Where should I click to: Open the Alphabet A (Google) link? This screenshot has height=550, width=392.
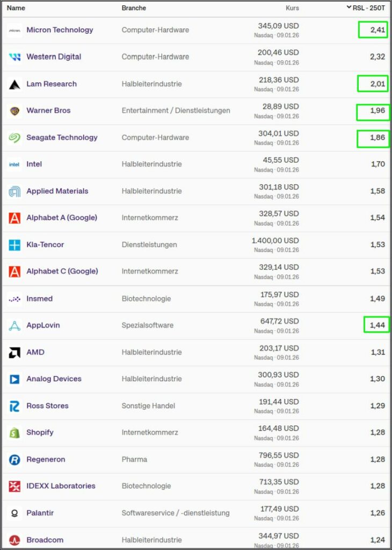[x=62, y=218]
